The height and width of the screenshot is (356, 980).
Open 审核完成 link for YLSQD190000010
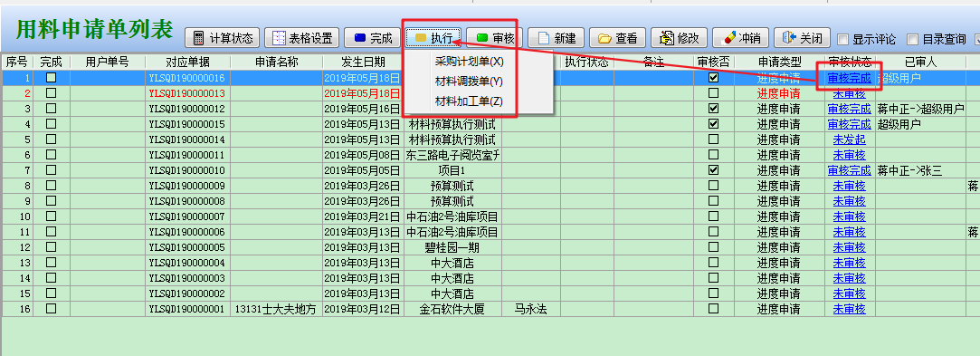coord(849,170)
